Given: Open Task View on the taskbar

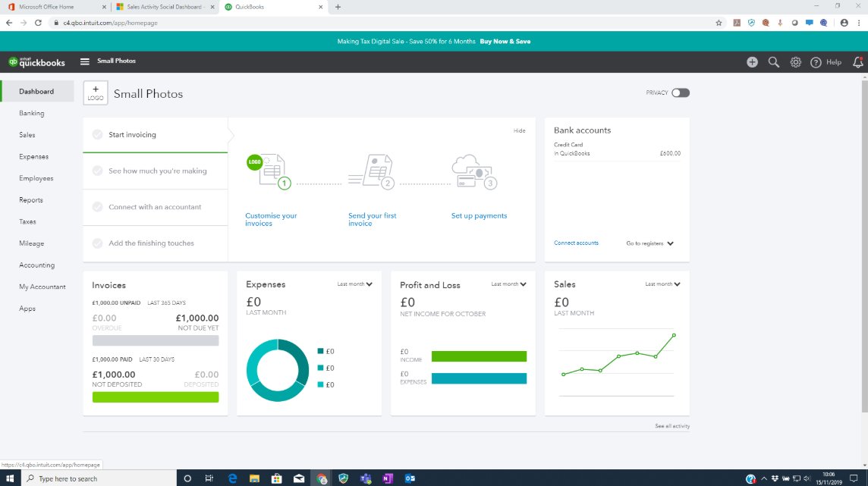Looking at the screenshot, I should pos(209,478).
